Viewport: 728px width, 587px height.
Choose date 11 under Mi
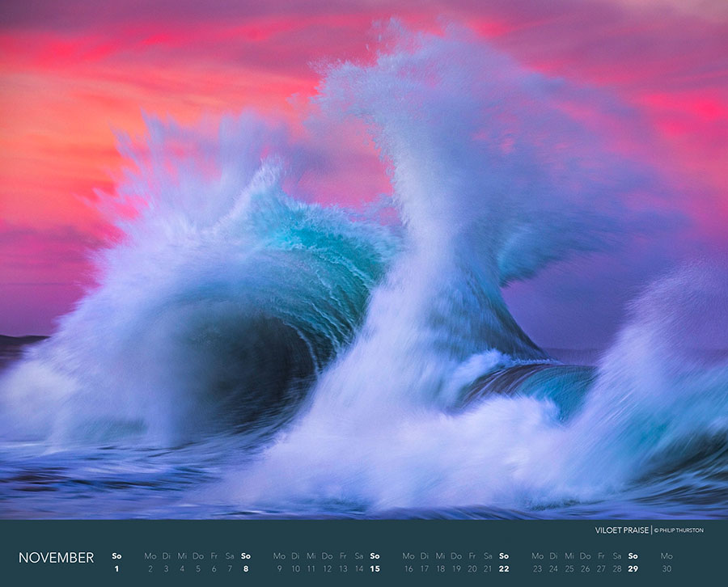[x=311, y=569]
